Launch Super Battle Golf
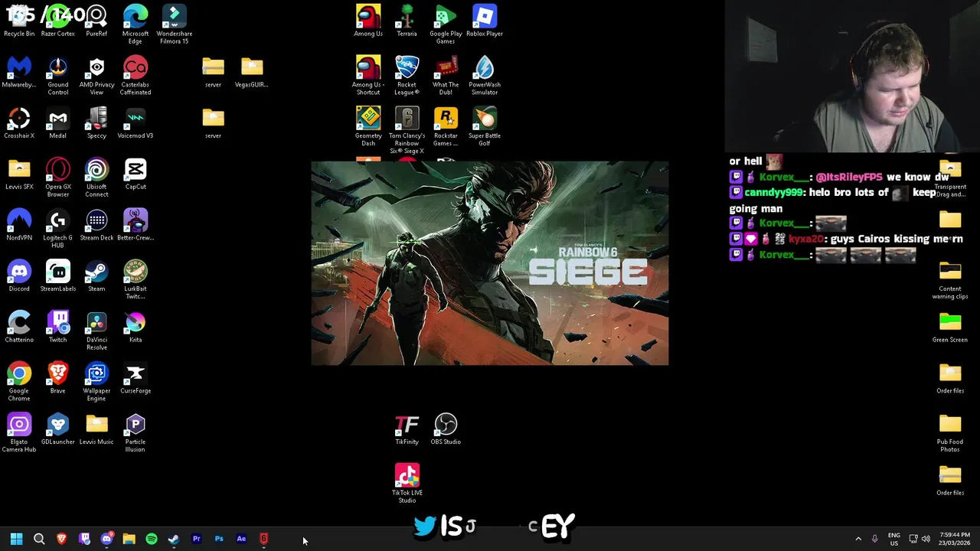The width and height of the screenshot is (980, 551). tap(485, 127)
